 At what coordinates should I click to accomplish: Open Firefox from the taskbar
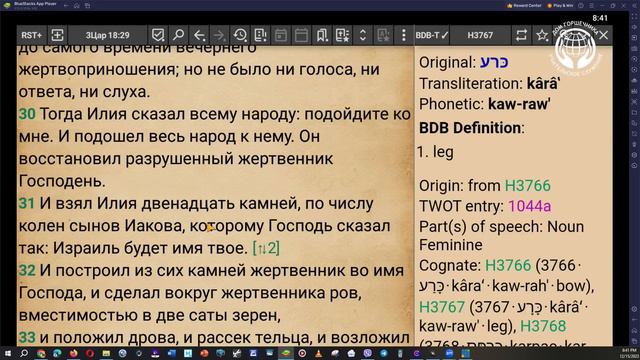click(73, 353)
